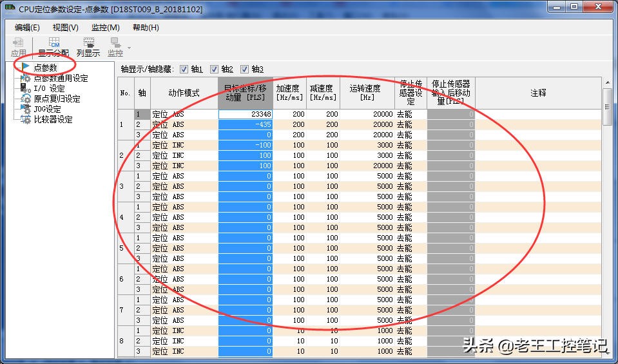Select target coordinate cell with value 23348
The height and width of the screenshot is (364, 618).
[x=245, y=114]
